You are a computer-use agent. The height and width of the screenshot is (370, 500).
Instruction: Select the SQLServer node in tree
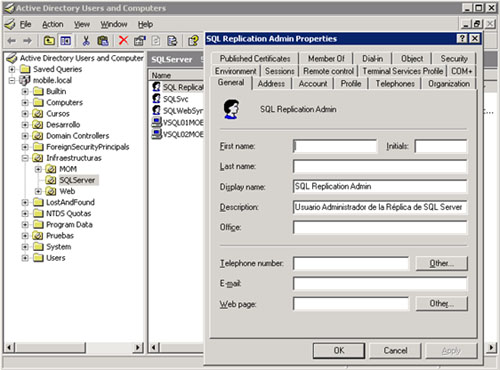pos(77,180)
